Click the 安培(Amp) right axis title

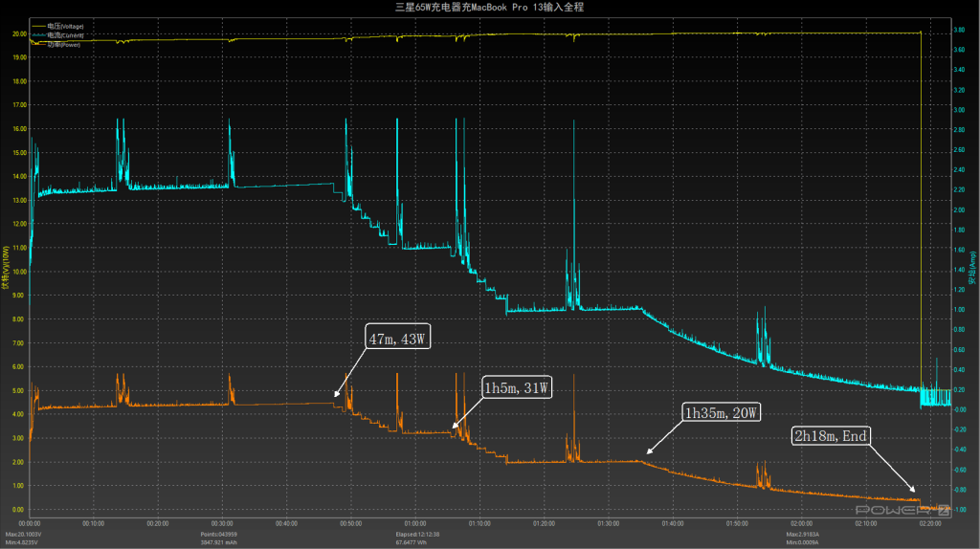tap(972, 267)
